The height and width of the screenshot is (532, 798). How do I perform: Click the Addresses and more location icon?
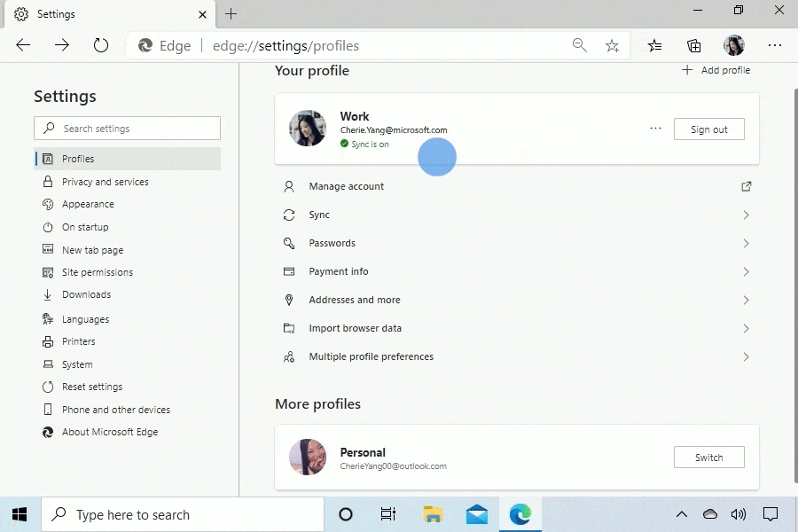tap(288, 300)
